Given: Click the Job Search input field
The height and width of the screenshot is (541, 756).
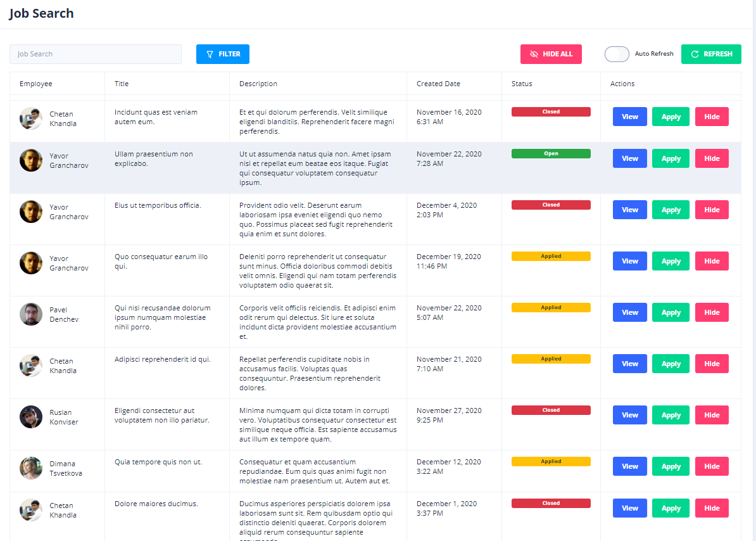Looking at the screenshot, I should point(96,54).
